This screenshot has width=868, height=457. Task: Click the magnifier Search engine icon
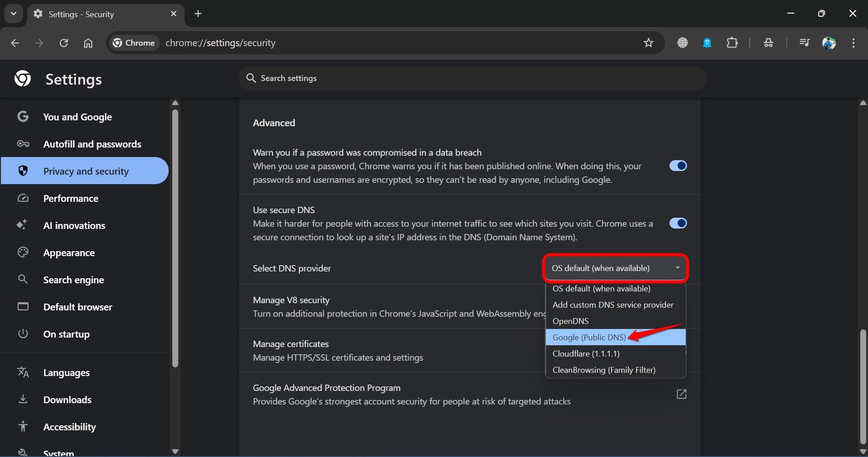coord(23,279)
